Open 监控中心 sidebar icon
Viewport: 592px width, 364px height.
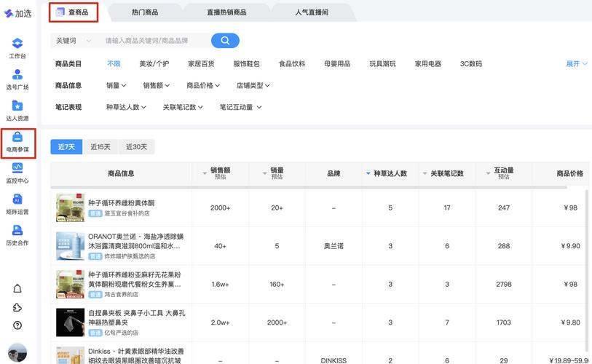(17, 173)
